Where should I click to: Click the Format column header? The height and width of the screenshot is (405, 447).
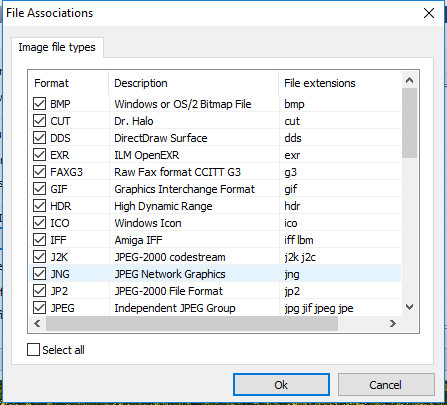click(x=69, y=83)
